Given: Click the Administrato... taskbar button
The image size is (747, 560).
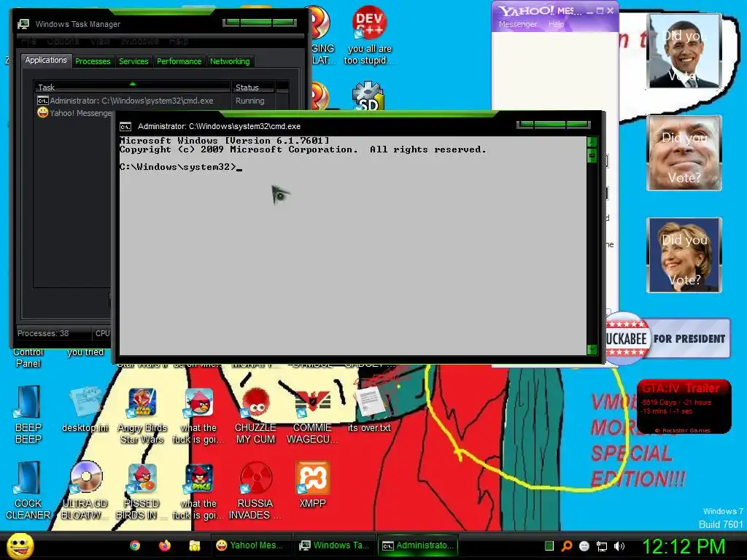Looking at the screenshot, I should (x=418, y=545).
